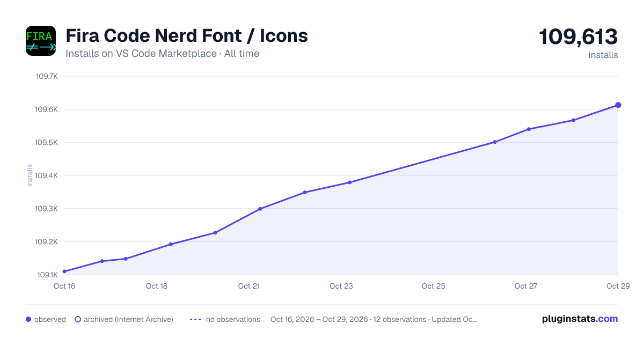Click the data point between Oct 27 and Oct 29

click(x=573, y=120)
